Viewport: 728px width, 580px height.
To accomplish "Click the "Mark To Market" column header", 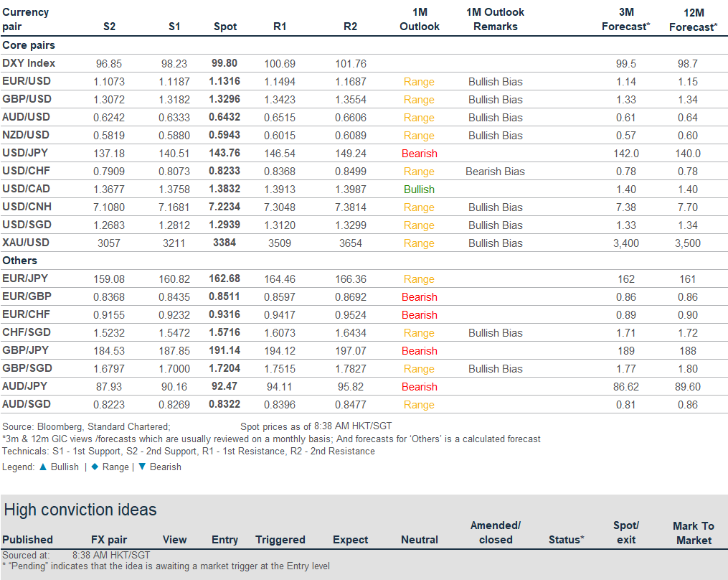I will [x=694, y=533].
